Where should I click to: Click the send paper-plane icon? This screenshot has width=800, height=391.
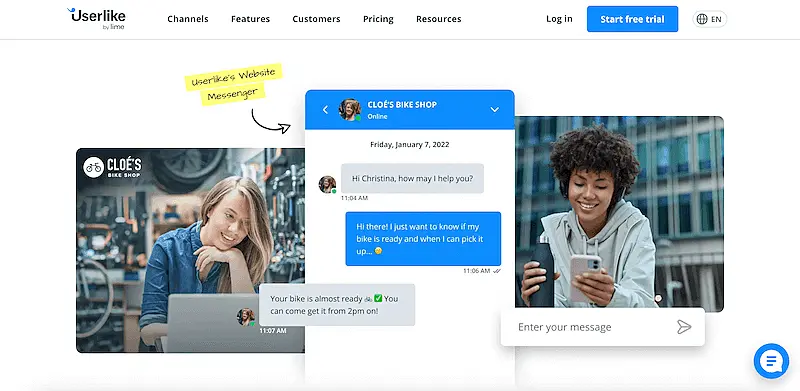pos(684,327)
